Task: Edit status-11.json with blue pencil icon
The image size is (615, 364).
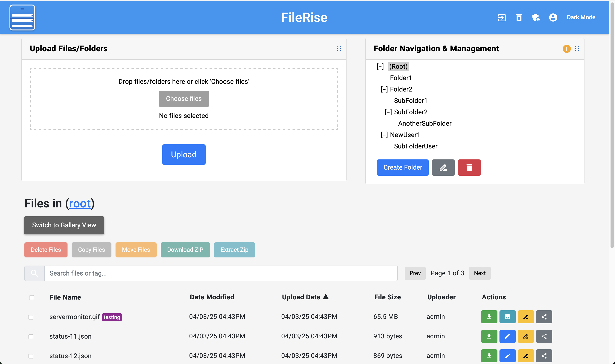Action: (x=507, y=336)
